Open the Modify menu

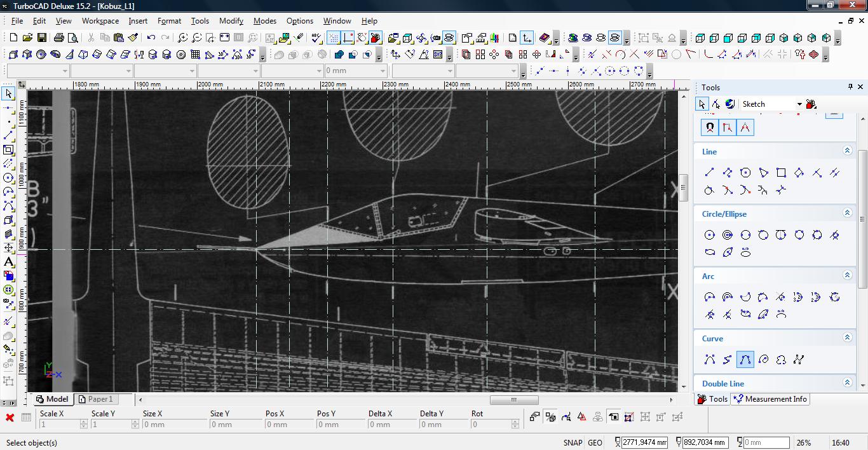tap(231, 20)
